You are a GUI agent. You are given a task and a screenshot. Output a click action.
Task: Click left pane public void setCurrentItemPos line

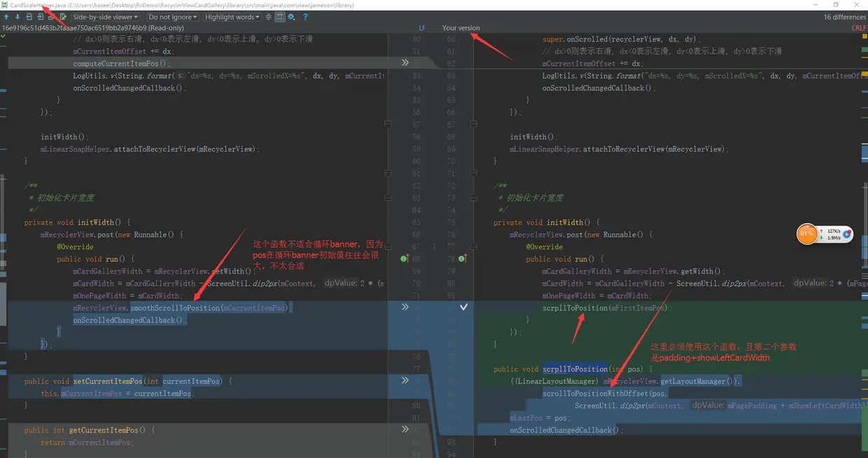(x=128, y=381)
